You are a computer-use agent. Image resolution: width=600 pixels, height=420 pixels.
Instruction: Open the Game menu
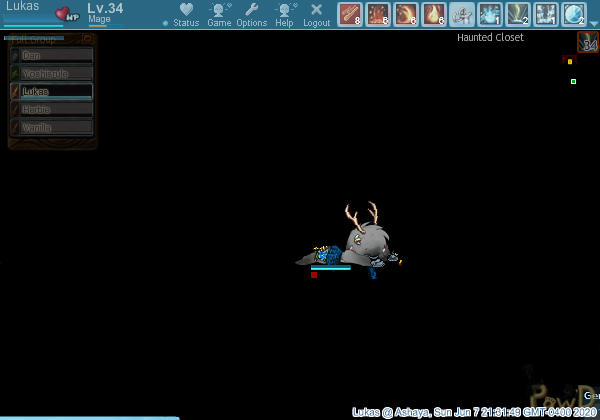pos(219,15)
